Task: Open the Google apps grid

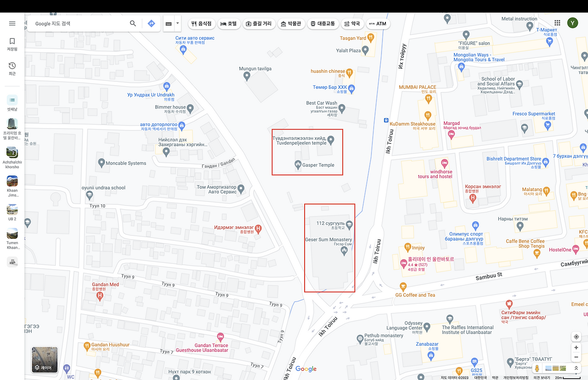Action: coord(557,23)
